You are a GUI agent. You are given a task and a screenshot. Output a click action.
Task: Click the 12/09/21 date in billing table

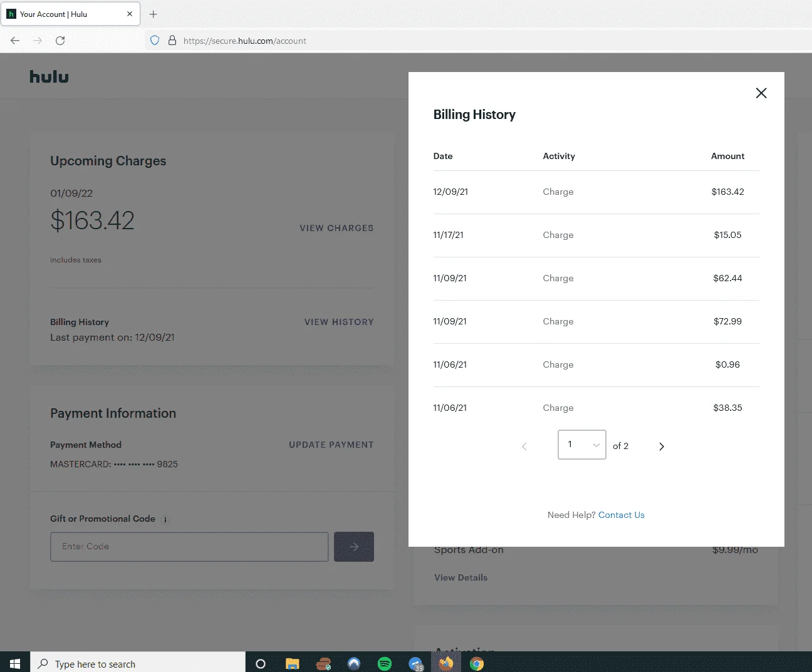(450, 192)
